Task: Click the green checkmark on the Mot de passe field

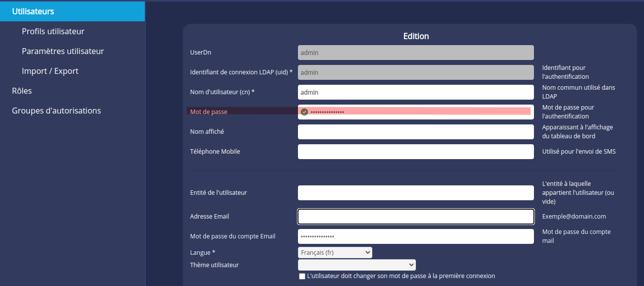Action: pos(304,111)
